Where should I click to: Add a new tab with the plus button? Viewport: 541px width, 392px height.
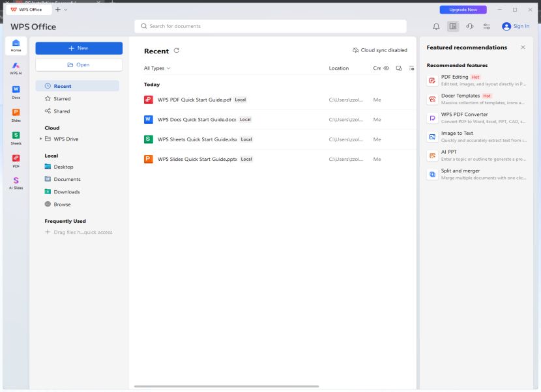pyautogui.click(x=58, y=10)
